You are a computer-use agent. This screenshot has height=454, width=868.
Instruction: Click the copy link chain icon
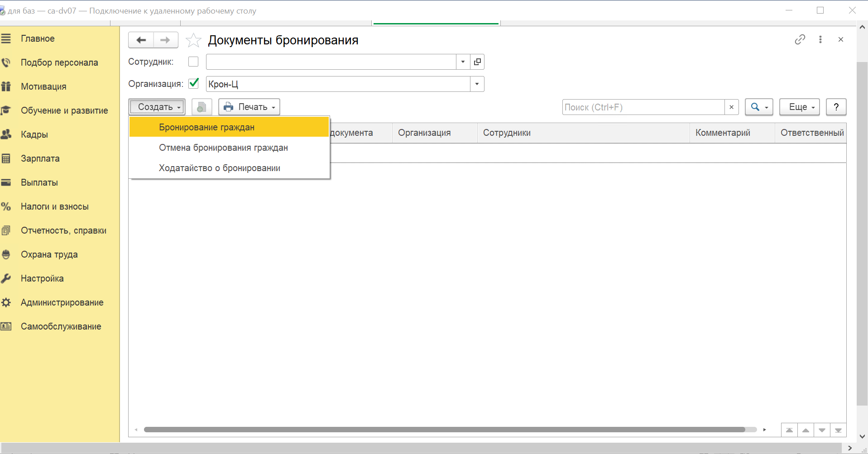click(x=800, y=39)
